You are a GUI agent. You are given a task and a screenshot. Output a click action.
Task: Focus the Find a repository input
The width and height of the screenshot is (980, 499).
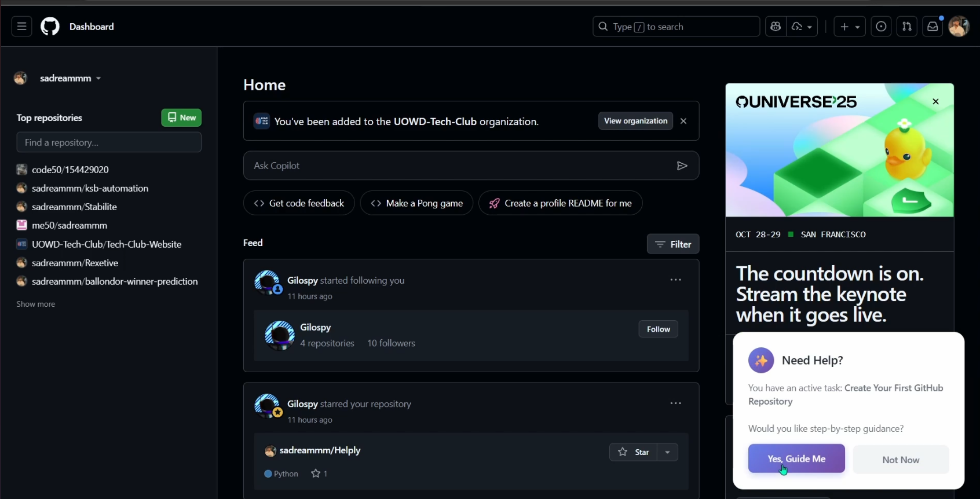tap(109, 142)
